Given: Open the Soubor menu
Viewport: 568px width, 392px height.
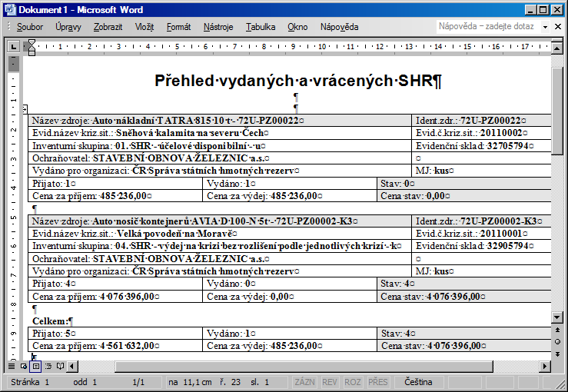Looking at the screenshot, I should pyautogui.click(x=30, y=27).
